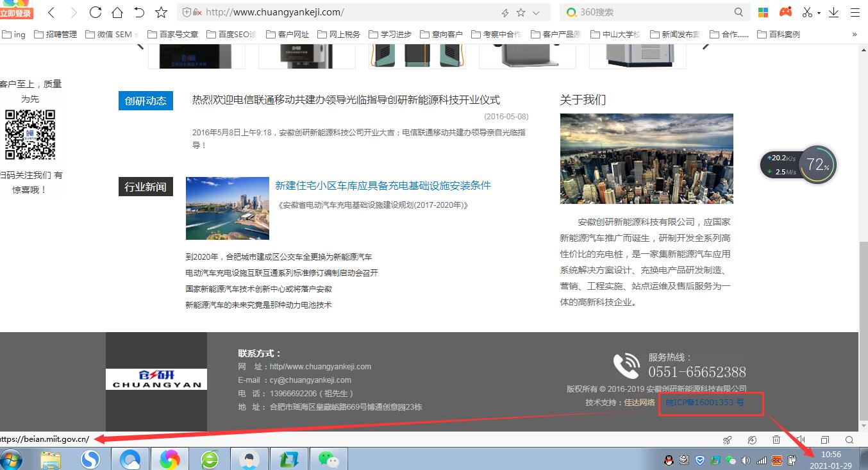Open the colorful app grid launcher icon
868x470 pixels.
[763, 11]
